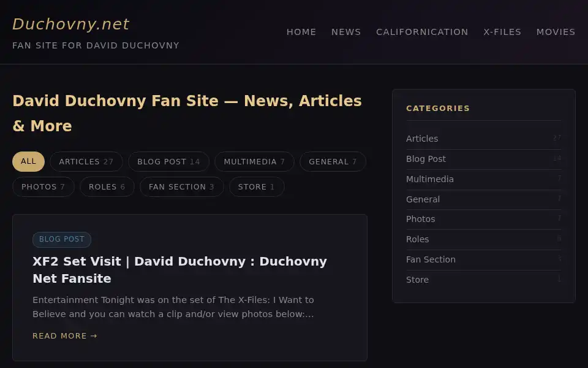The image size is (588, 368).
Task: Filter posts by Photos 7 pill
Action: click(43, 186)
